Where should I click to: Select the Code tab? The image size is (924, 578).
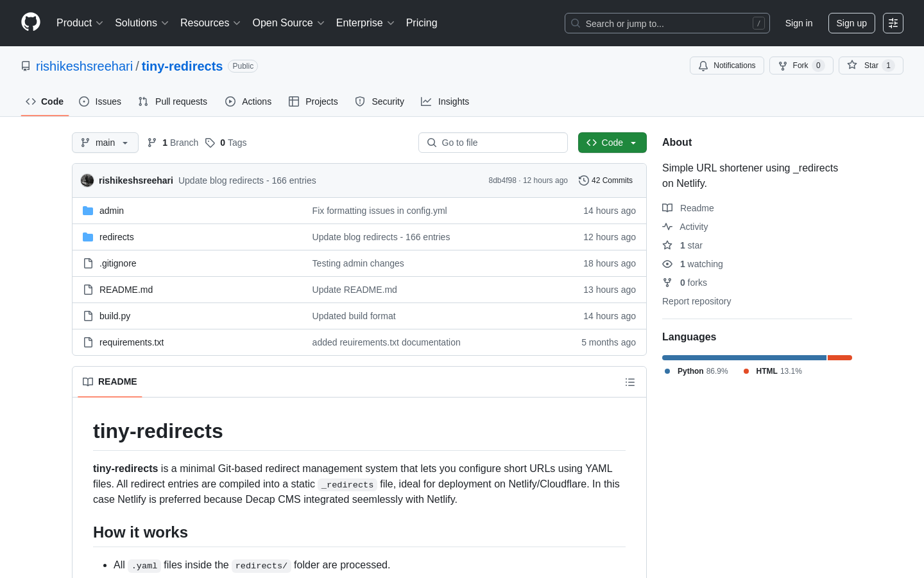[x=45, y=101]
